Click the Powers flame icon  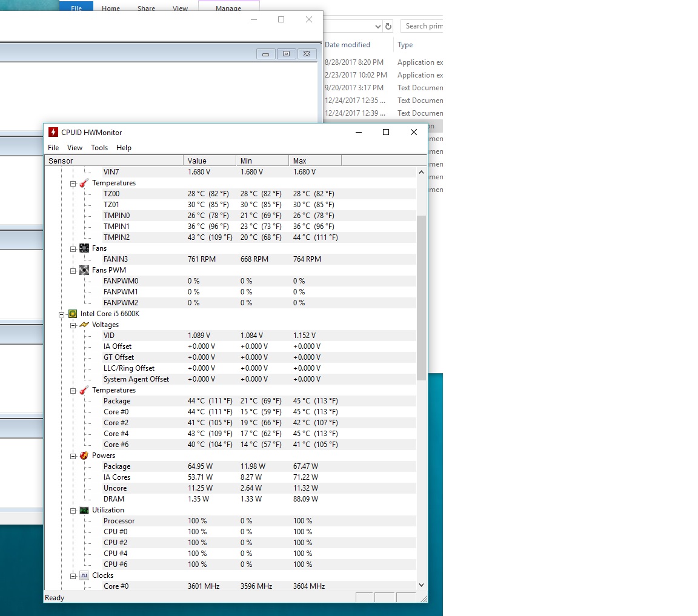click(84, 455)
